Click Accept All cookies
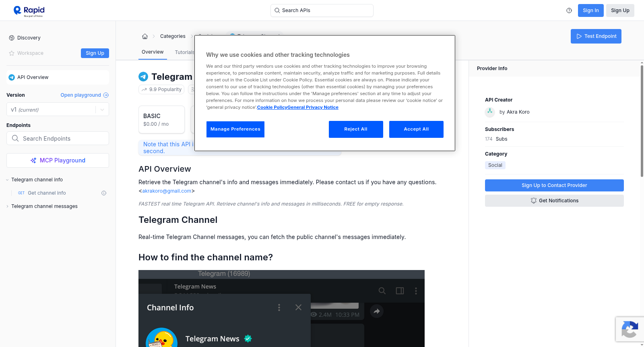644x347 pixels. pyautogui.click(x=416, y=129)
